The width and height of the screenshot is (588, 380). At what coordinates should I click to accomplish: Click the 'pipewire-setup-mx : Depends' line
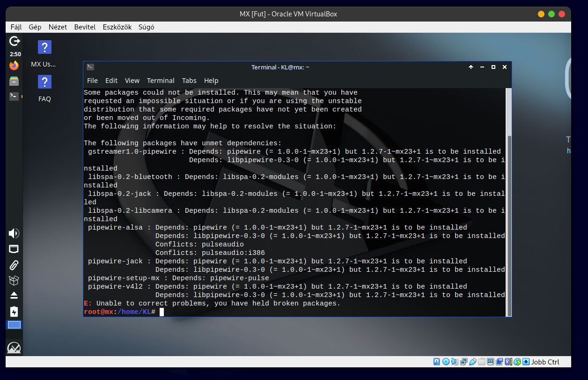[x=178, y=278]
